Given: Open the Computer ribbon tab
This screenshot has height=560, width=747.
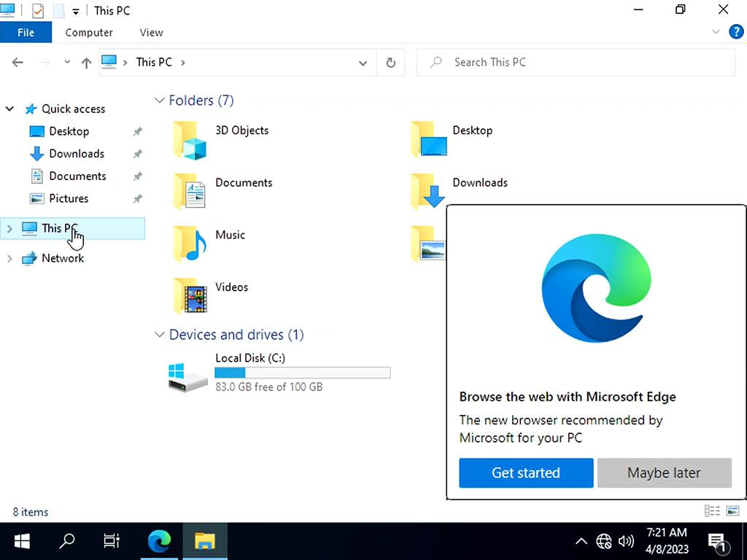Looking at the screenshot, I should click(89, 32).
